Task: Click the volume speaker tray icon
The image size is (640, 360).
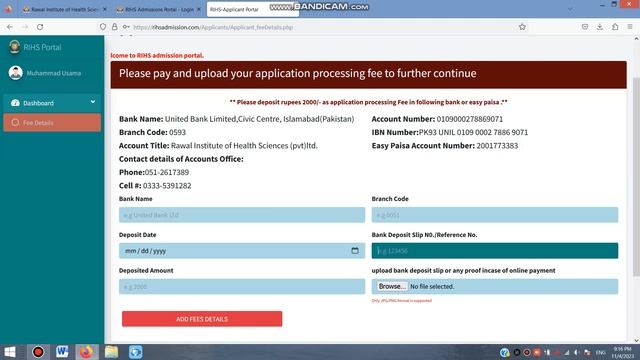Action: 577,352
